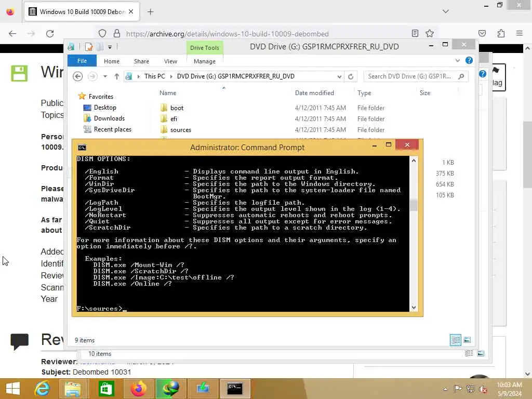Click the Explorer search magnifier icon
The height and width of the screenshot is (399, 532).
click(461, 76)
